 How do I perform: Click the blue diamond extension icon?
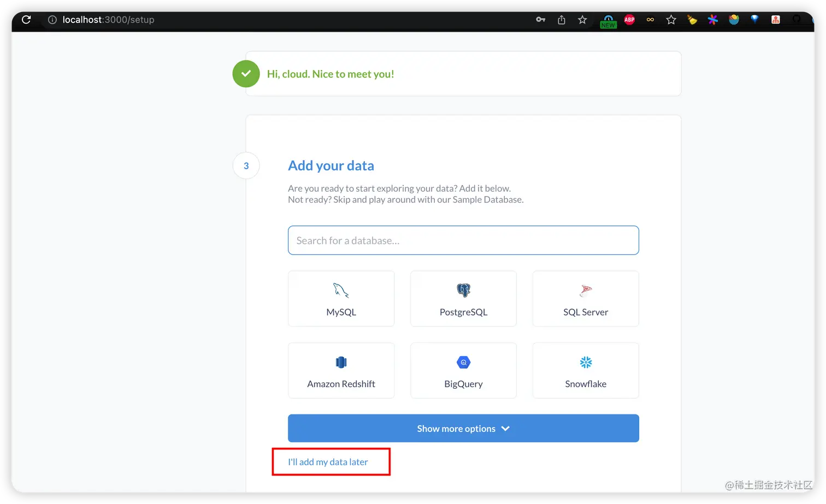tap(754, 19)
